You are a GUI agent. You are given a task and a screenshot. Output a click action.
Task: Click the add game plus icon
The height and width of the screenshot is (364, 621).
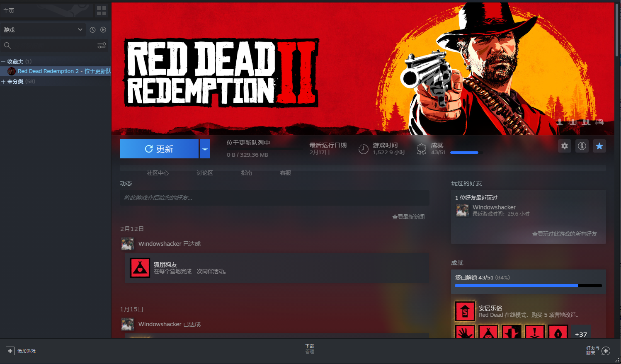tap(10, 351)
